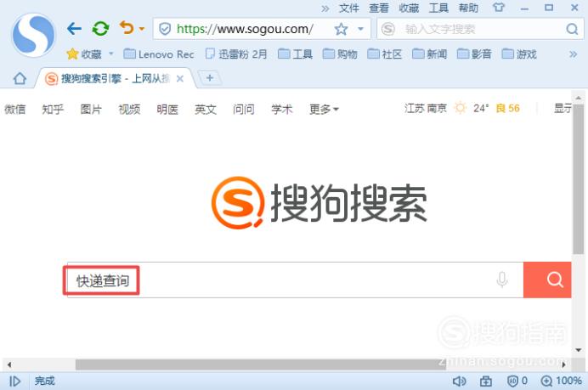
Task: Open the dropdown next to the undo icon
Action: [x=141, y=29]
